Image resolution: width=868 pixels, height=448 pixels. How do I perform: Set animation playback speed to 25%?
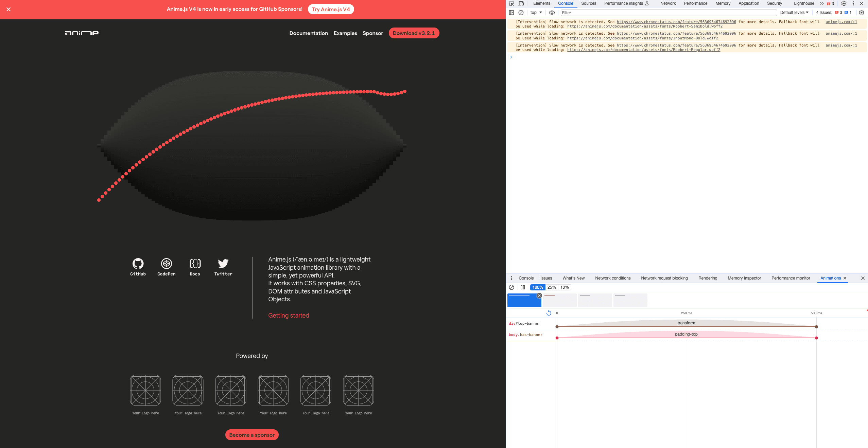[552, 287]
